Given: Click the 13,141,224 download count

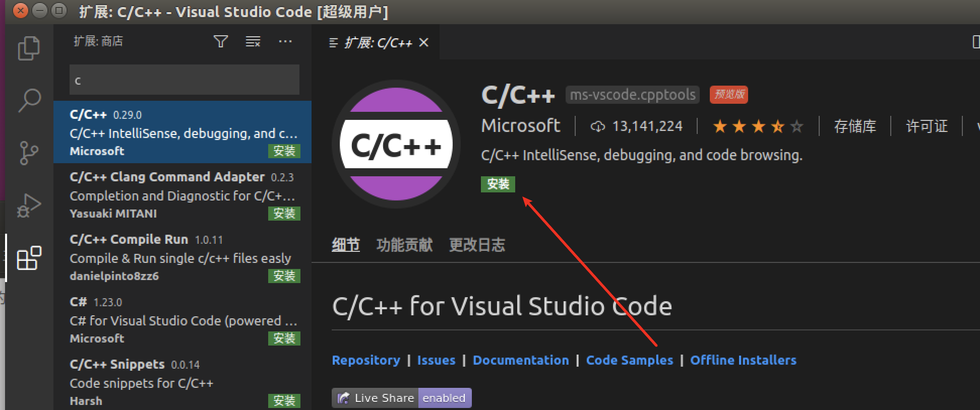Looking at the screenshot, I should (x=637, y=126).
